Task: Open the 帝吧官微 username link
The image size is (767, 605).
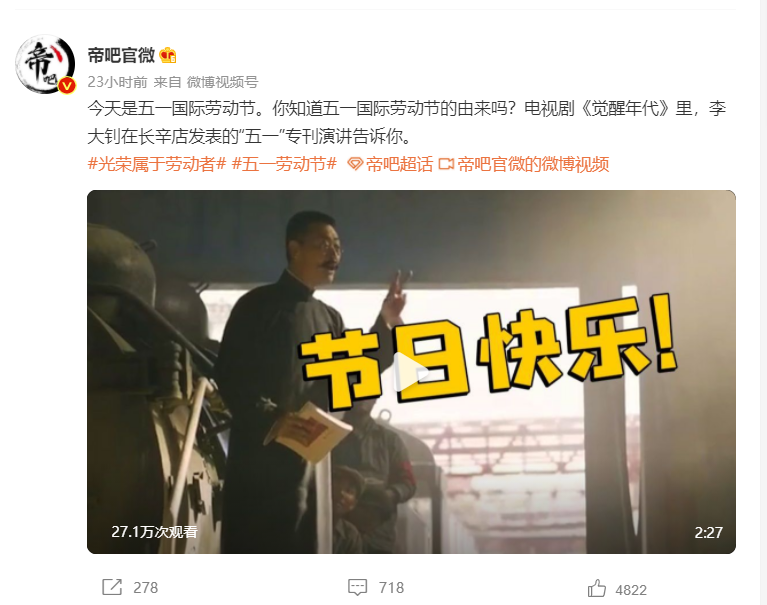Action: pos(121,55)
